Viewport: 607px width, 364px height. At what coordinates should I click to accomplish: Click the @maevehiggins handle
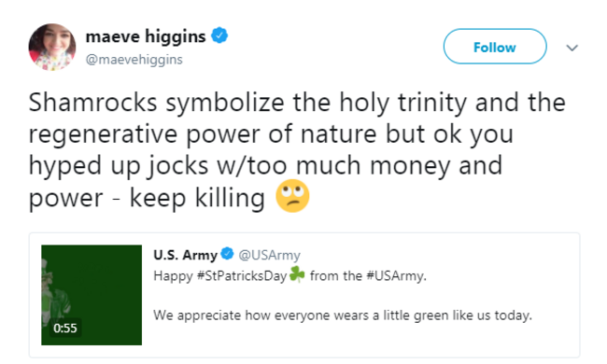point(134,60)
